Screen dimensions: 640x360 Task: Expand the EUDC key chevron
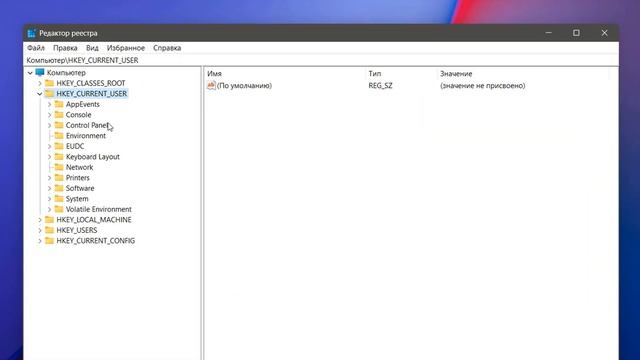49,146
